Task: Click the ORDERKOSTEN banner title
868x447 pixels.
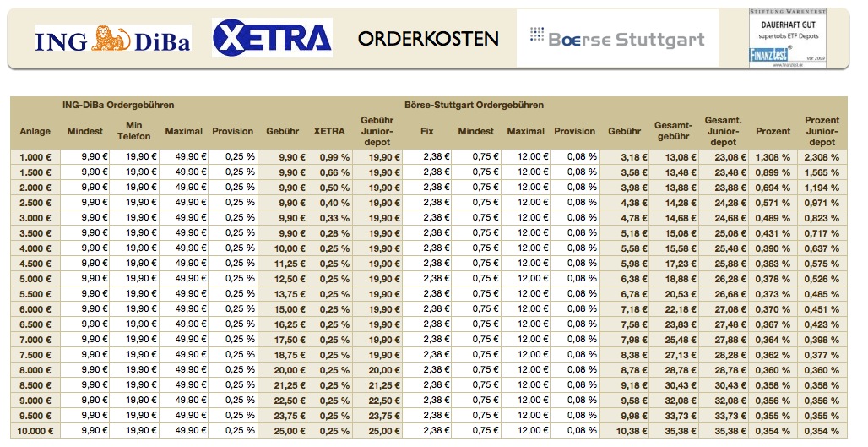Action: (428, 38)
